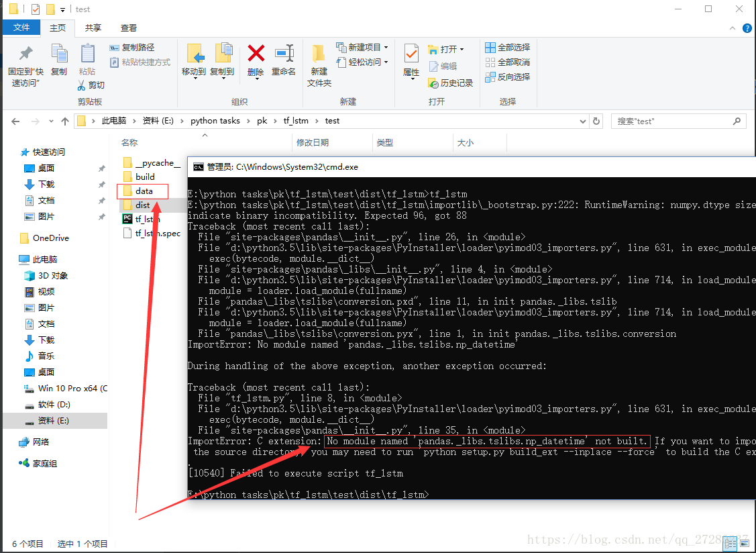Select the dist folder
Image resolution: width=756 pixels, height=553 pixels.
coord(137,205)
